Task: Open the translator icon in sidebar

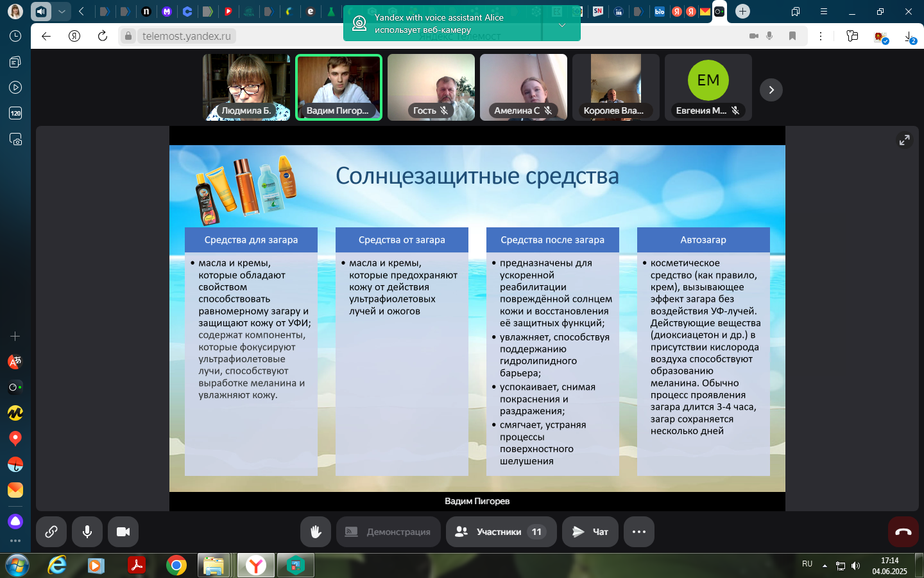Action: [15, 362]
